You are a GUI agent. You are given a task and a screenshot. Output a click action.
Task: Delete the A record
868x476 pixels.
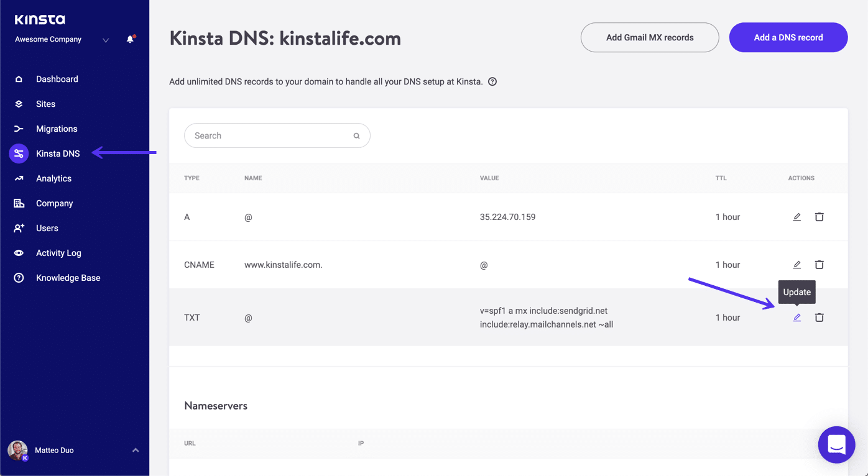point(820,217)
